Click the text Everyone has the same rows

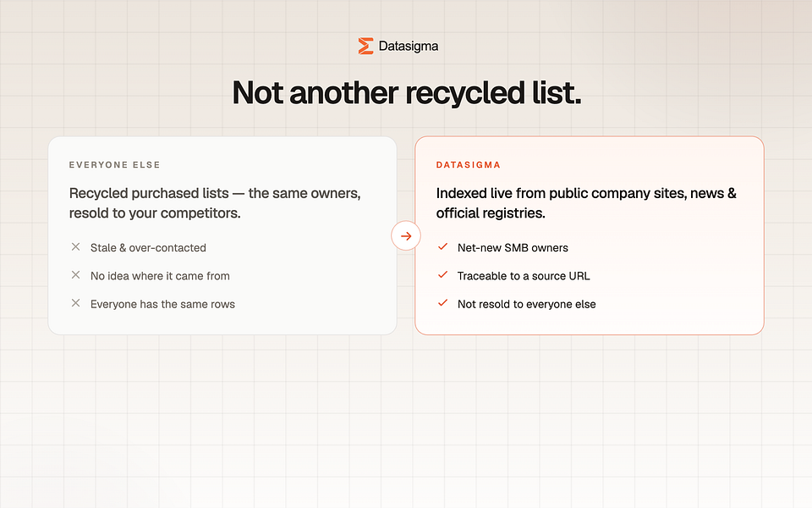point(162,304)
